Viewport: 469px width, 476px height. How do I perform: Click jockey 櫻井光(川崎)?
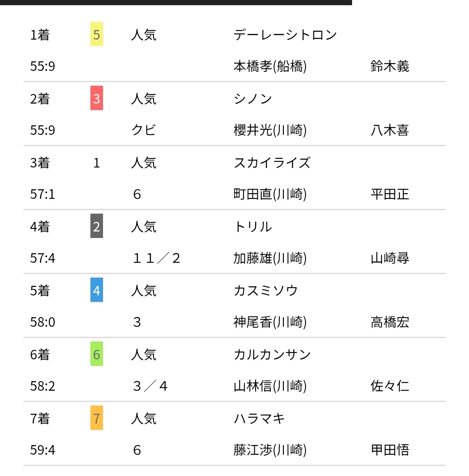[x=270, y=130]
